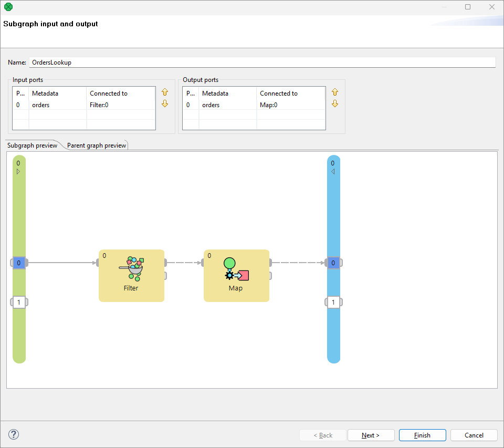Viewport: 504px width, 448px height.
Task: Select the Subgraph preview tab
Action: [x=33, y=145]
